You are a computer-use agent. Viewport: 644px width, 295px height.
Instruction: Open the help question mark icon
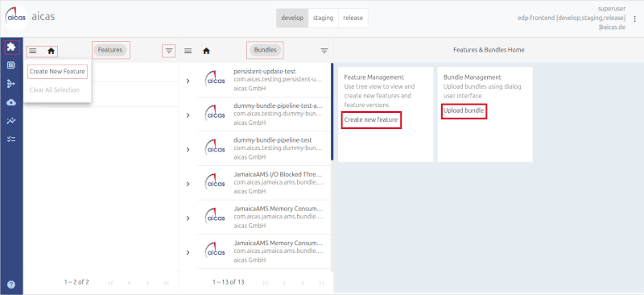[x=11, y=285]
